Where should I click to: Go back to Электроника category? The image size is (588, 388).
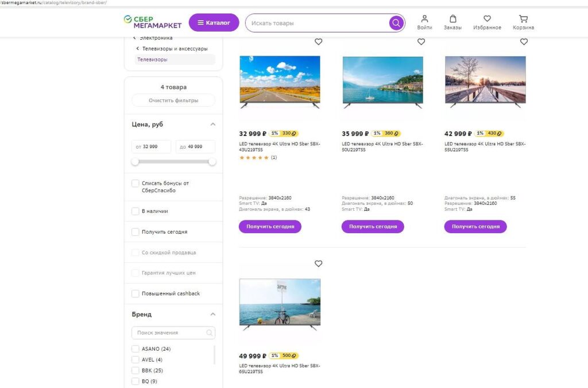[x=153, y=38]
